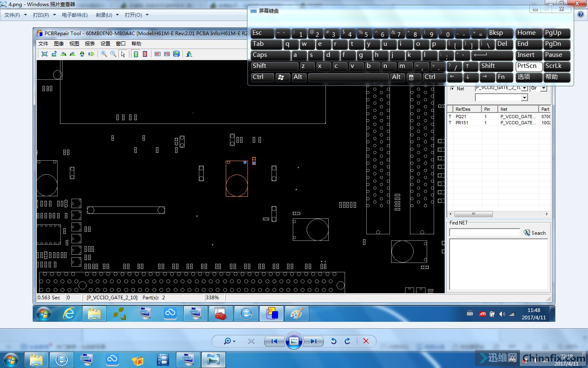
Task: Open the 刻录(U) dropdown in Photo Viewer
Action: point(107,15)
